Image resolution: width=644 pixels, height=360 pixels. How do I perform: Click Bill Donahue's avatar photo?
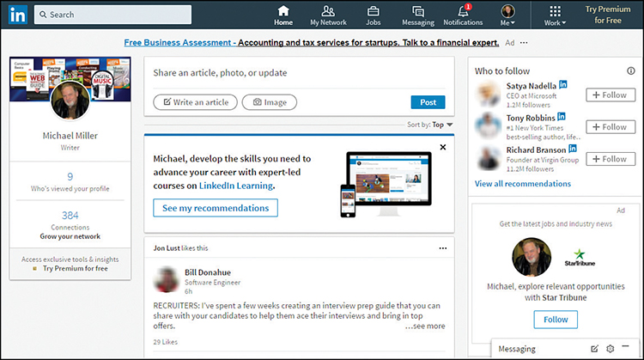(x=167, y=280)
